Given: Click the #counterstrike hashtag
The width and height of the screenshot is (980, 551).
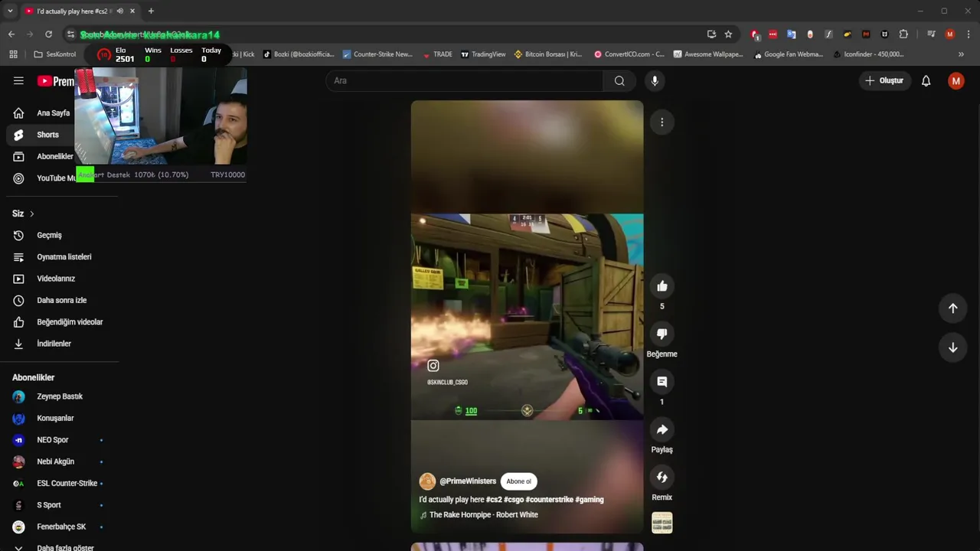Looking at the screenshot, I should (x=549, y=500).
